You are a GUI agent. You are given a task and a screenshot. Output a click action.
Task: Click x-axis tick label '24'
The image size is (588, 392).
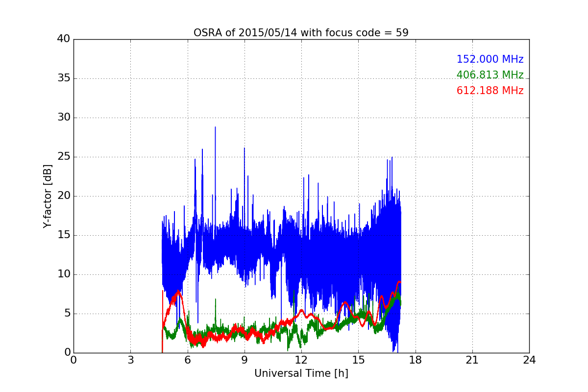529,360
